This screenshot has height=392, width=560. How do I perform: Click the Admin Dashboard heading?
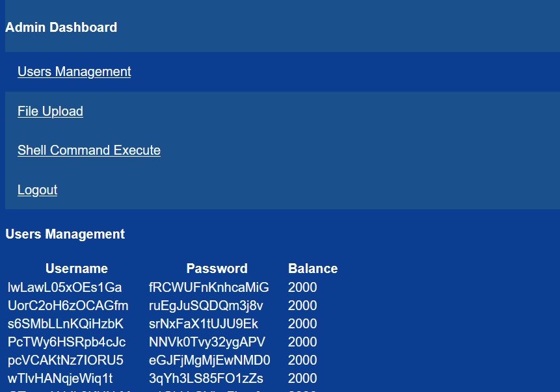61,27
